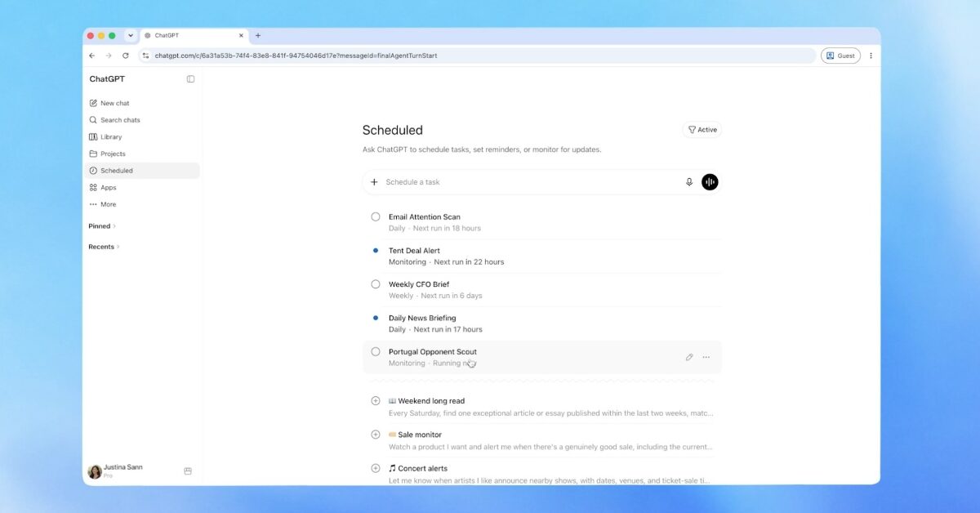Open the Portugal Opponent Scout task title
Image resolution: width=980 pixels, height=513 pixels.
tap(433, 352)
